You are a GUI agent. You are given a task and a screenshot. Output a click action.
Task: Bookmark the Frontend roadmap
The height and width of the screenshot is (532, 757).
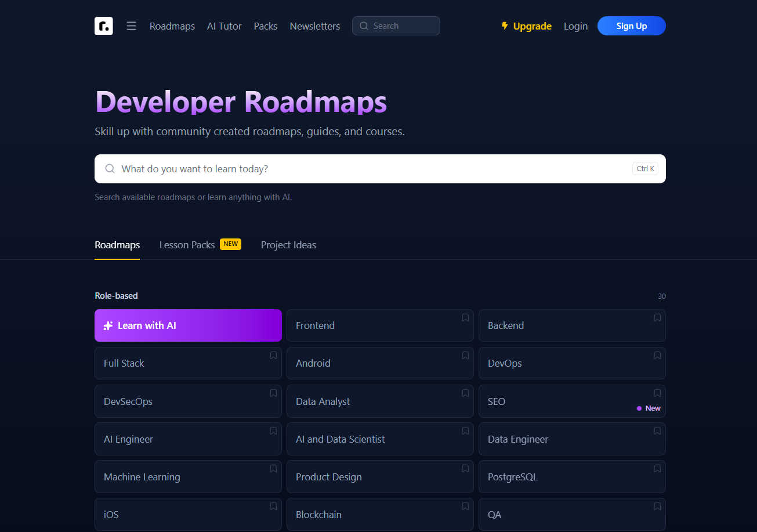(465, 318)
